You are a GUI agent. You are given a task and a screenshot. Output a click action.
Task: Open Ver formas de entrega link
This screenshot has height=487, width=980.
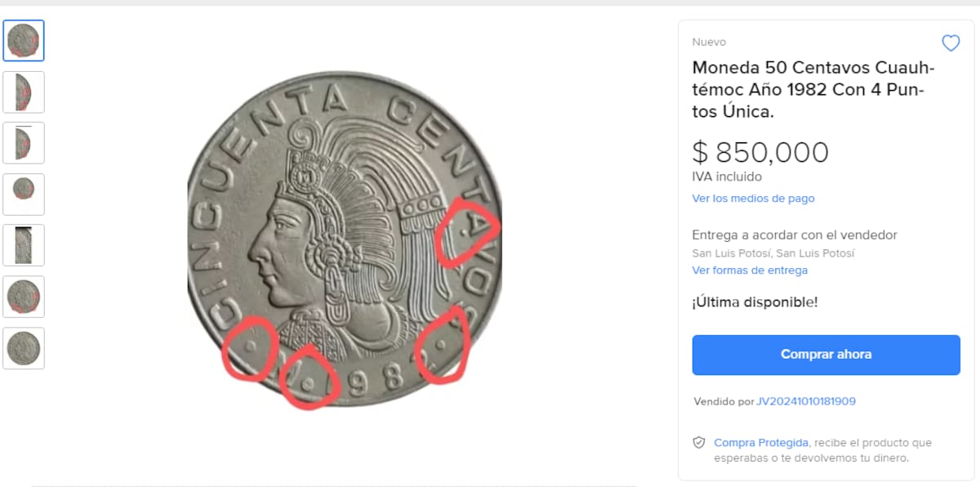click(750, 270)
